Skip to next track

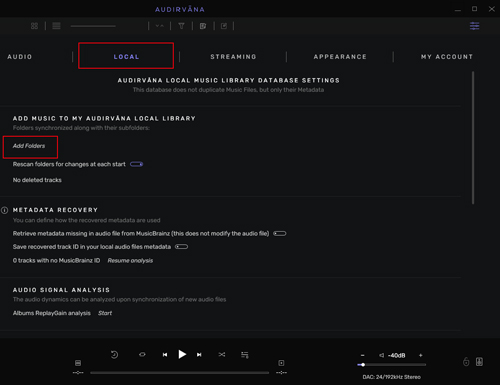[x=199, y=355]
